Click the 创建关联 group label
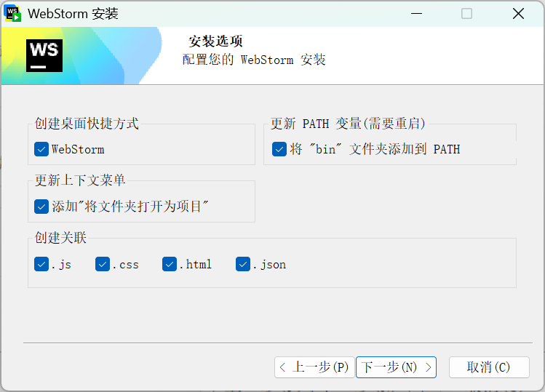The width and height of the screenshot is (545, 392). (60, 238)
